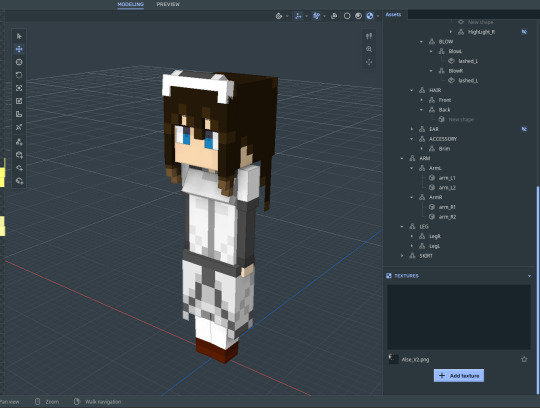Viewport: 540px width, 408px height.
Task: Click the walk mode footprints icon in viewport
Action: coord(369,36)
